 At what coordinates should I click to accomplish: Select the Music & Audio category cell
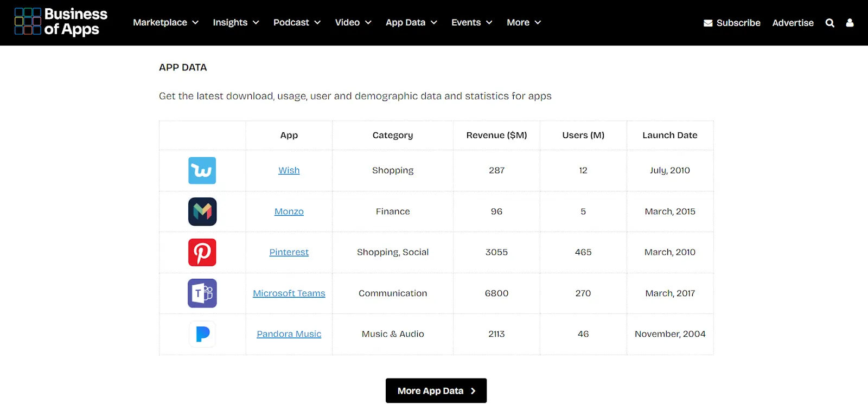pos(393,334)
